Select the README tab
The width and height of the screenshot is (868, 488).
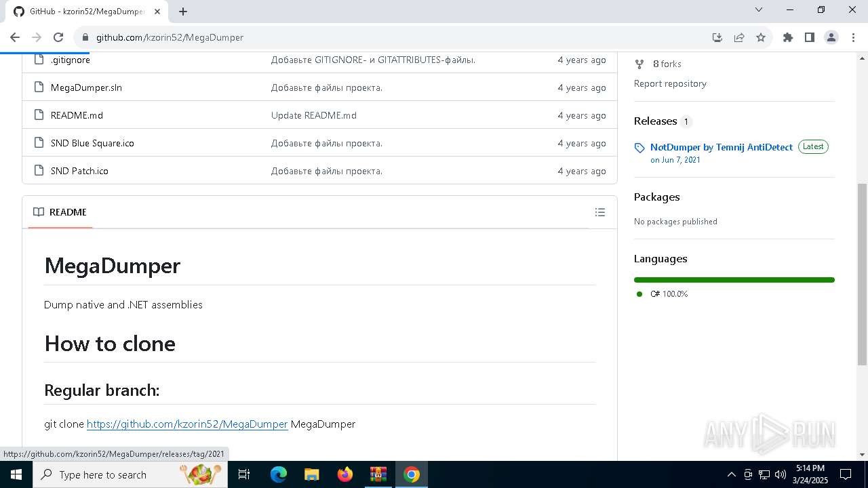point(60,212)
